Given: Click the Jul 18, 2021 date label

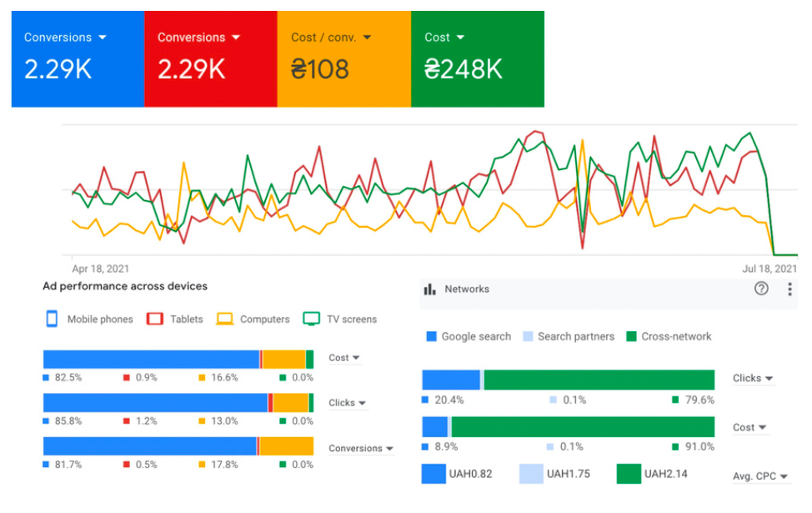Looking at the screenshot, I should [x=769, y=269].
